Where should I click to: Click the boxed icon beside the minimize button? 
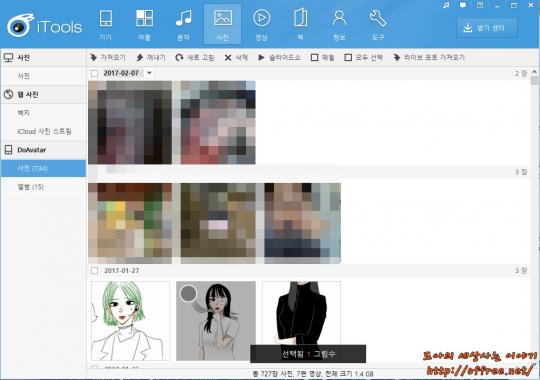pos(480,5)
